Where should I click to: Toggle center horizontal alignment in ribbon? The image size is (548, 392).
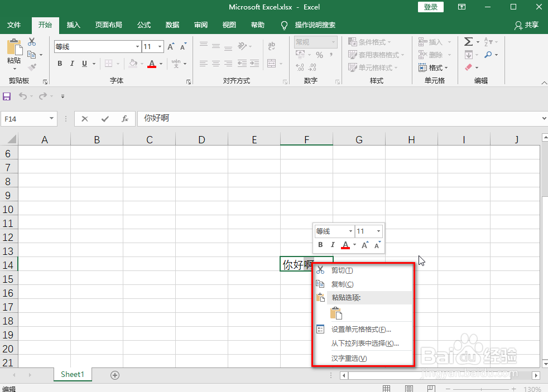[216, 63]
